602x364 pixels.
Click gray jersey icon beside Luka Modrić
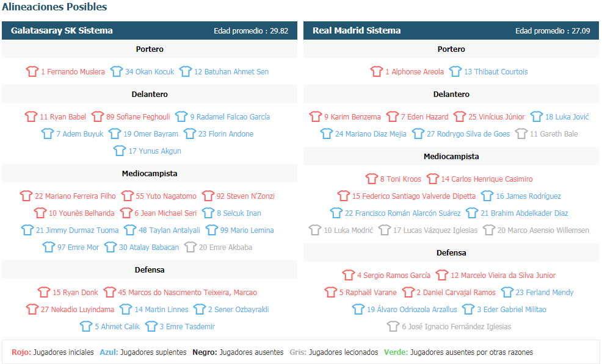tap(315, 230)
